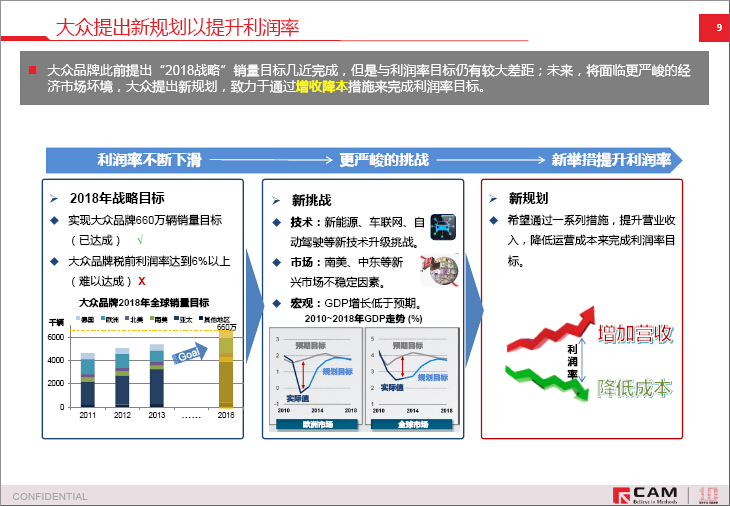This screenshot has width=730, height=506.
Task: Click the blue Goal arrow in the sales chart
Action: coord(190,354)
